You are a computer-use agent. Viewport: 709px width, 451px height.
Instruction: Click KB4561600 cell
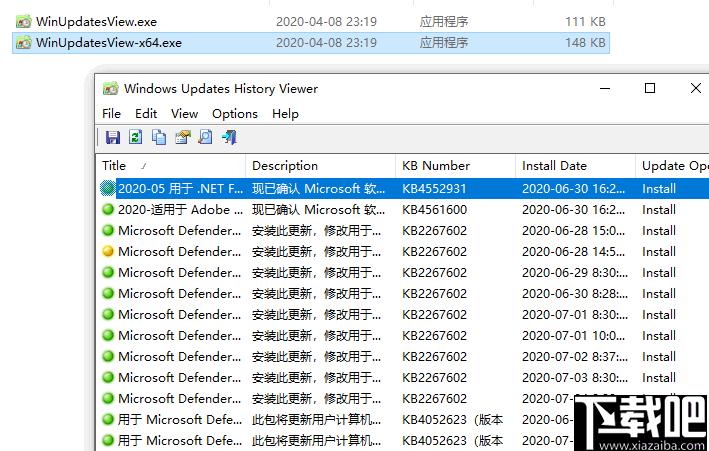click(434, 209)
